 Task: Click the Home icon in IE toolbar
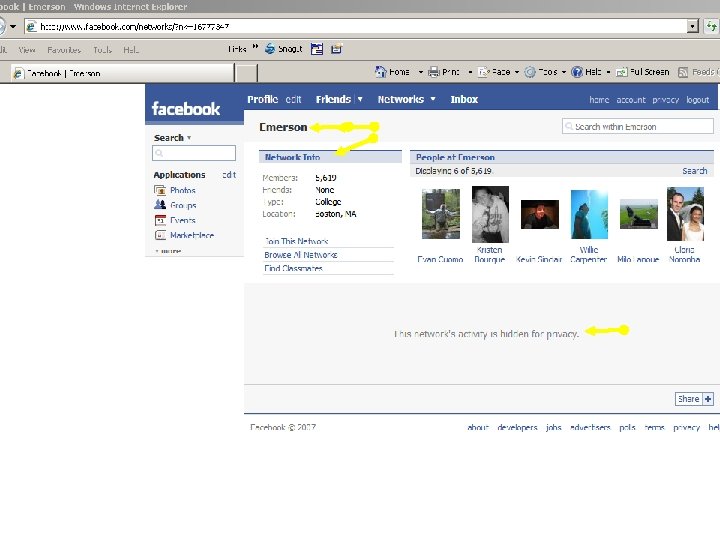pyautogui.click(x=381, y=72)
